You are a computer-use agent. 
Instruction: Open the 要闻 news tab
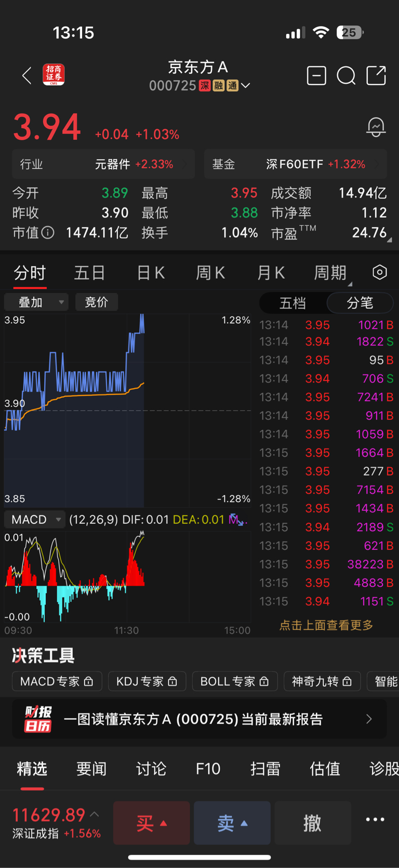91,769
